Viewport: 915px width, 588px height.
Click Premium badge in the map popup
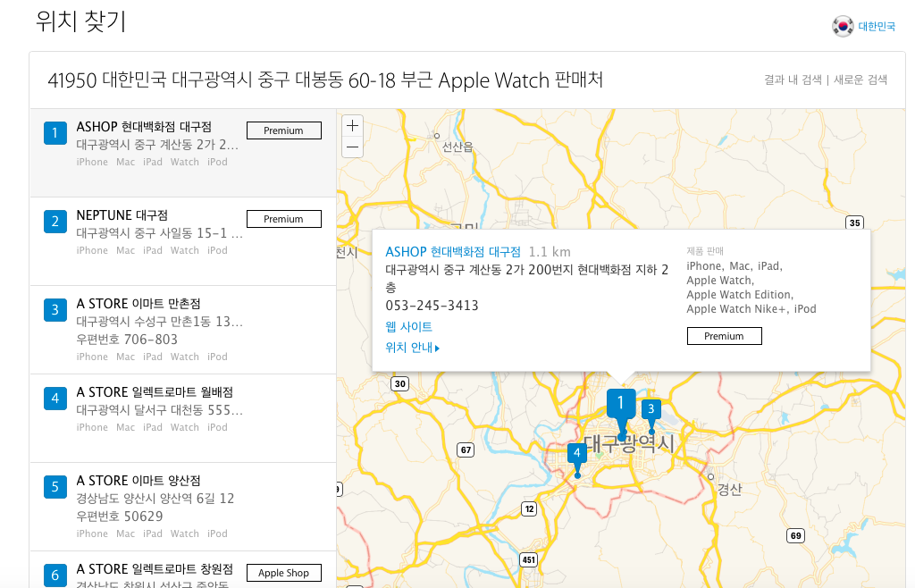724,336
